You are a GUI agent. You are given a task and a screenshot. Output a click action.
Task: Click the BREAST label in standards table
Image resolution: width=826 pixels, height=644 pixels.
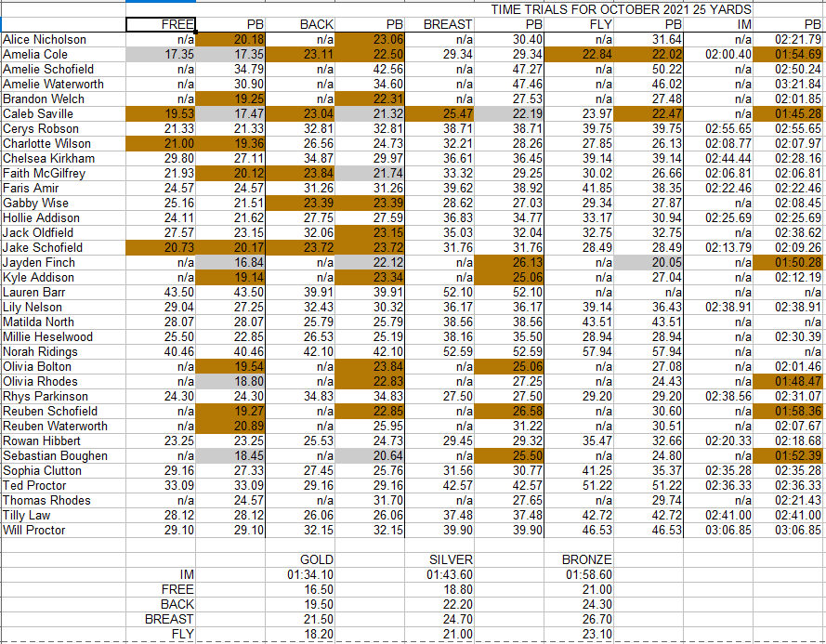coord(161,619)
